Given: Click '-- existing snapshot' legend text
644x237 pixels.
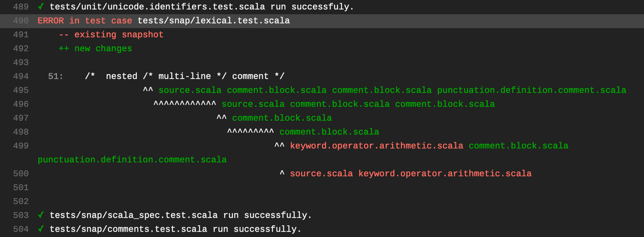Looking at the screenshot, I should [111, 35].
